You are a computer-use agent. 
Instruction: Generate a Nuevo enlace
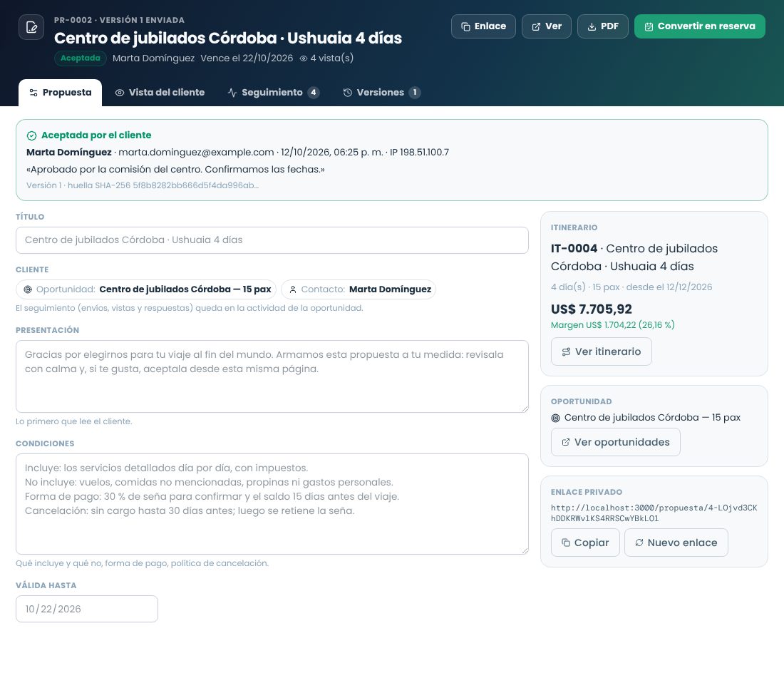[676, 543]
